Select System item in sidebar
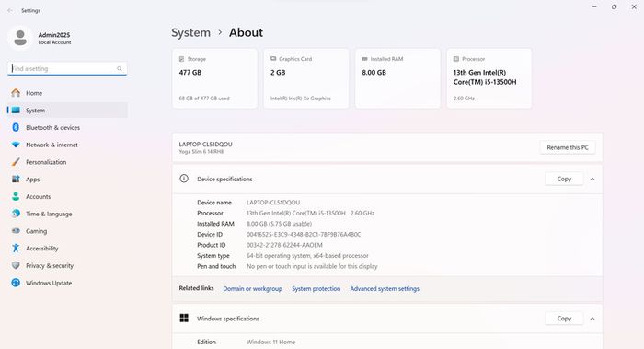The image size is (644, 349). click(67, 111)
